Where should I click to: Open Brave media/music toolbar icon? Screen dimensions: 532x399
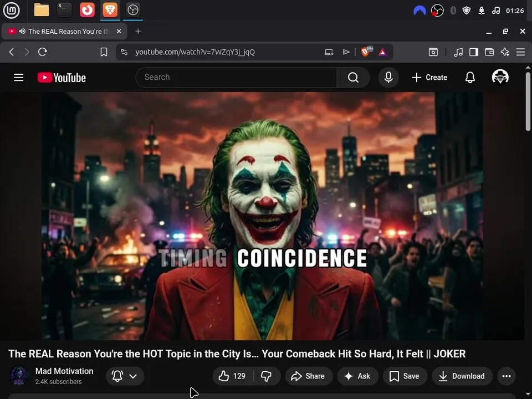pyautogui.click(x=458, y=52)
